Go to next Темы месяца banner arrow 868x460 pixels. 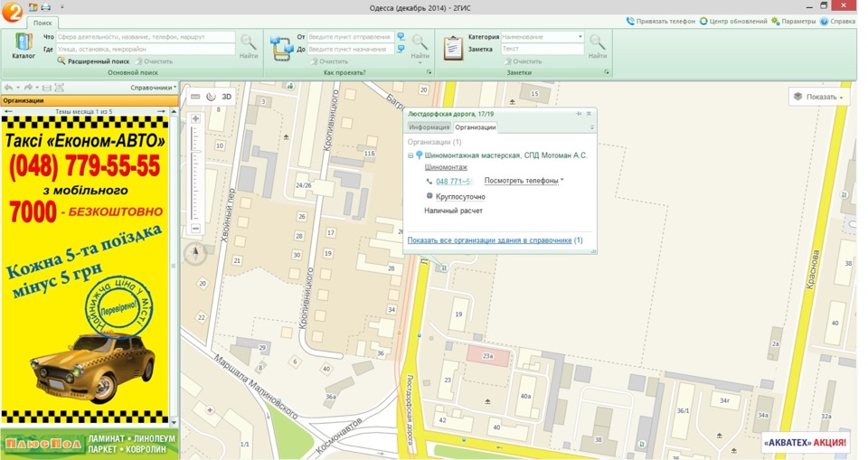click(x=161, y=111)
